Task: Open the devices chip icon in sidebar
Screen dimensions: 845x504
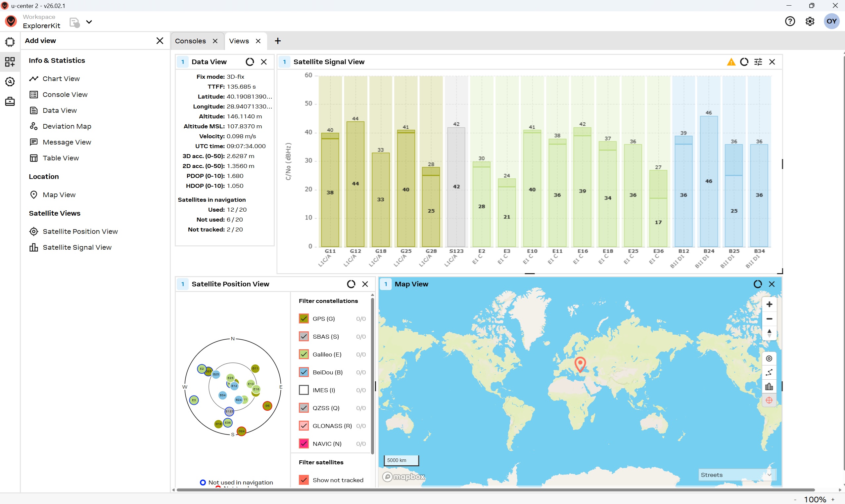Action: coord(10,42)
